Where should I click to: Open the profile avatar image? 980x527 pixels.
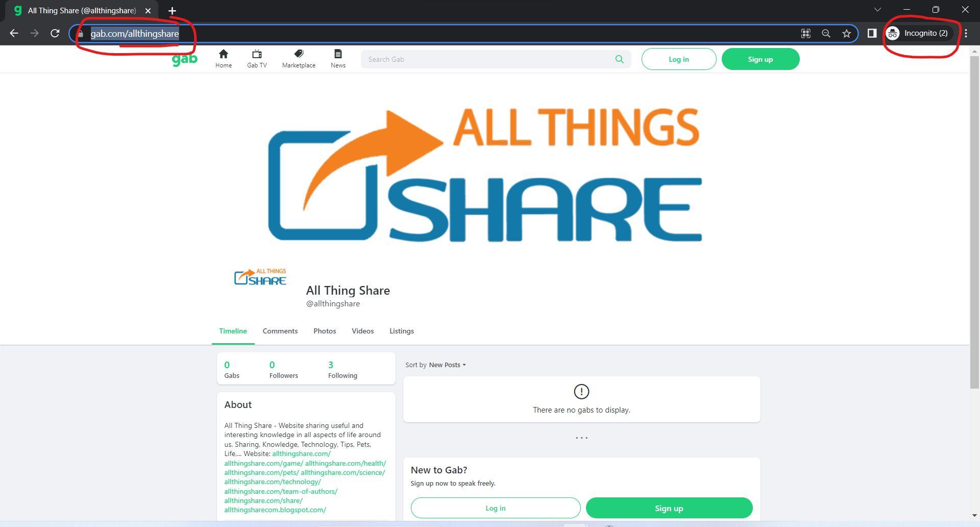pos(260,277)
